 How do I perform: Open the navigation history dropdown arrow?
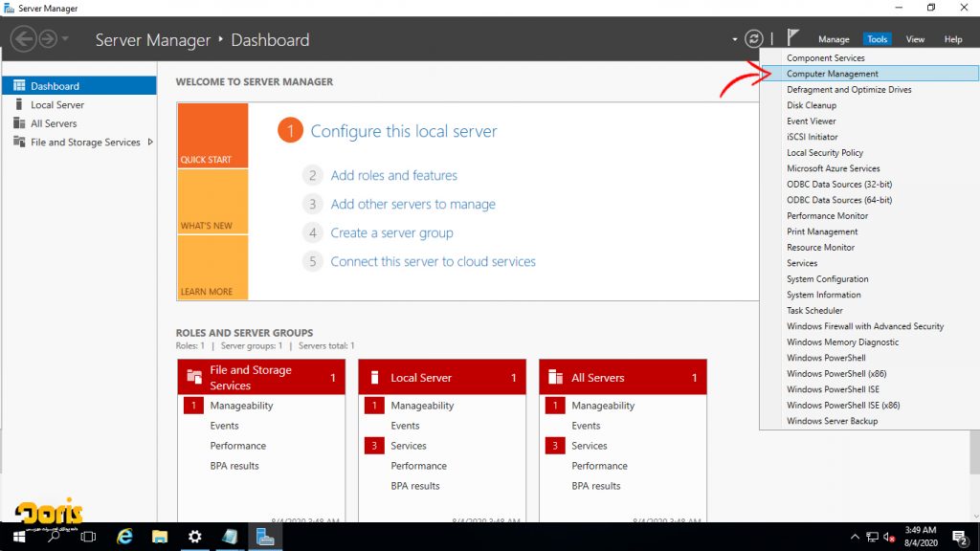65,39
